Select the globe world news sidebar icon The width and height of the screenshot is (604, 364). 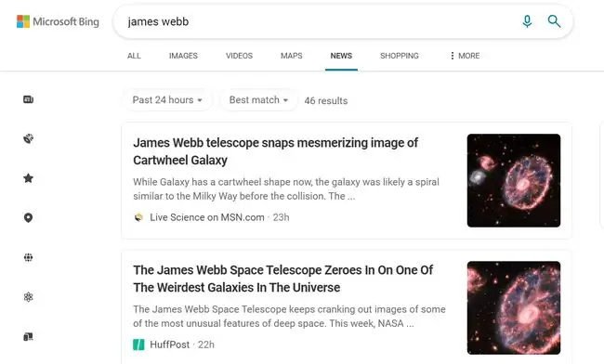click(28, 257)
